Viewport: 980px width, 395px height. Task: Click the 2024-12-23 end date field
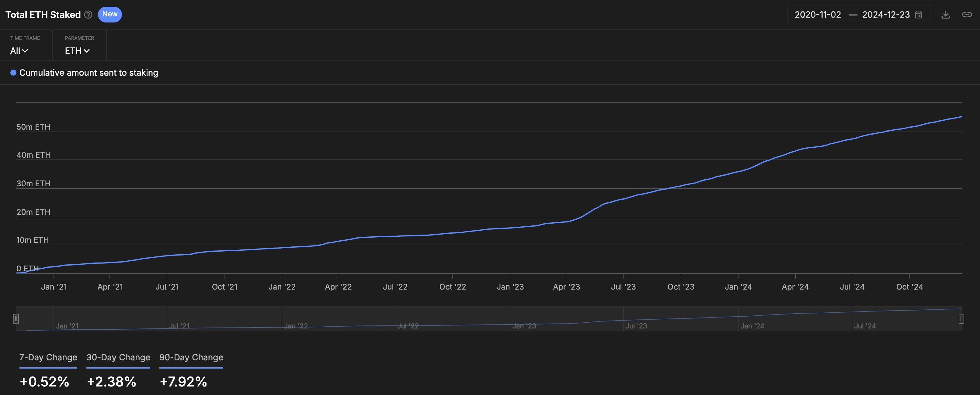(886, 15)
